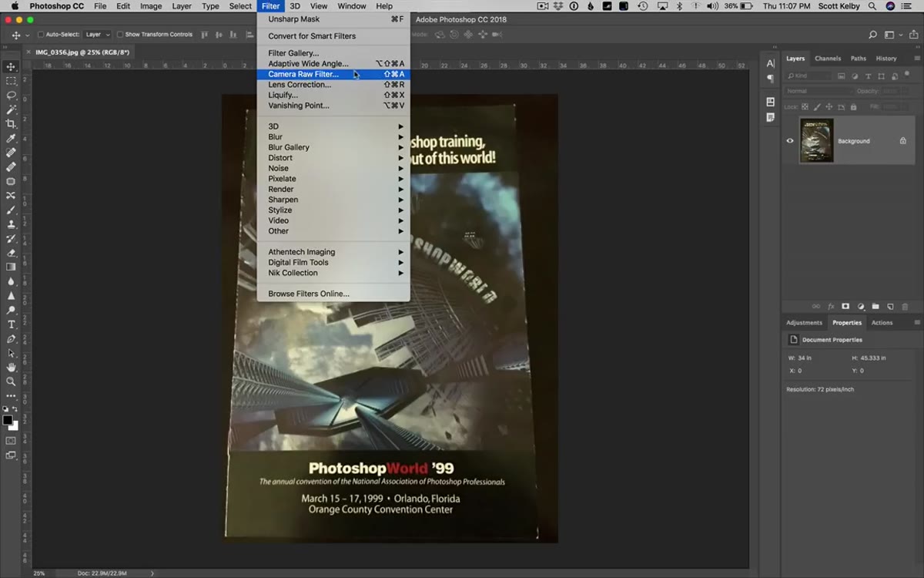This screenshot has width=924, height=578.
Task: Toggle the Background layer lock icon
Action: 903,141
